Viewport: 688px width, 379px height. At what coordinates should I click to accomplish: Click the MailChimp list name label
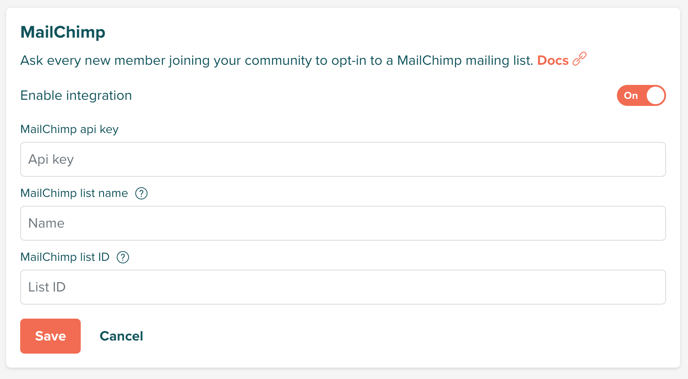click(x=74, y=193)
